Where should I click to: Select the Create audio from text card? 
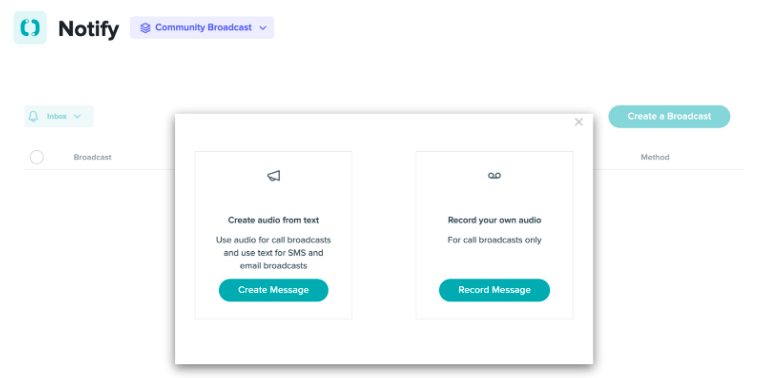click(x=273, y=235)
